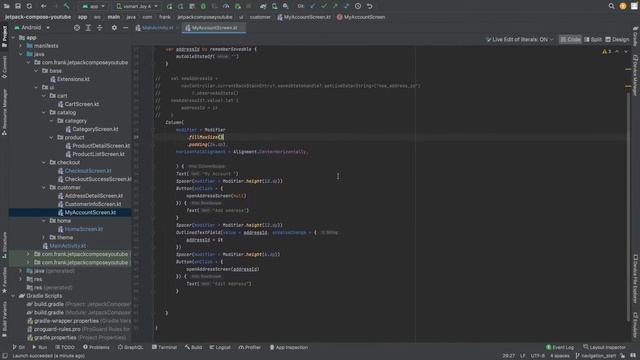Click the Back navigation arrow

pos(43,6)
